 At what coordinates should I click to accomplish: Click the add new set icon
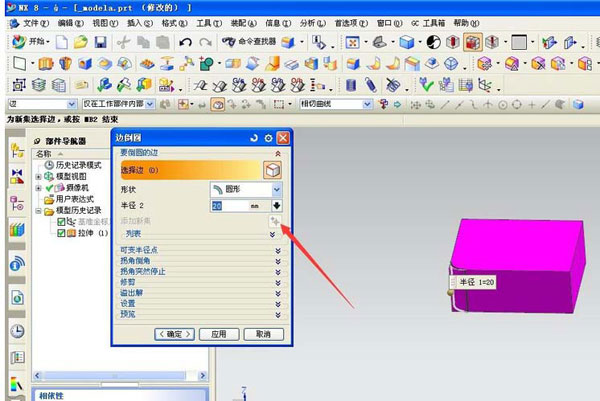tap(276, 220)
